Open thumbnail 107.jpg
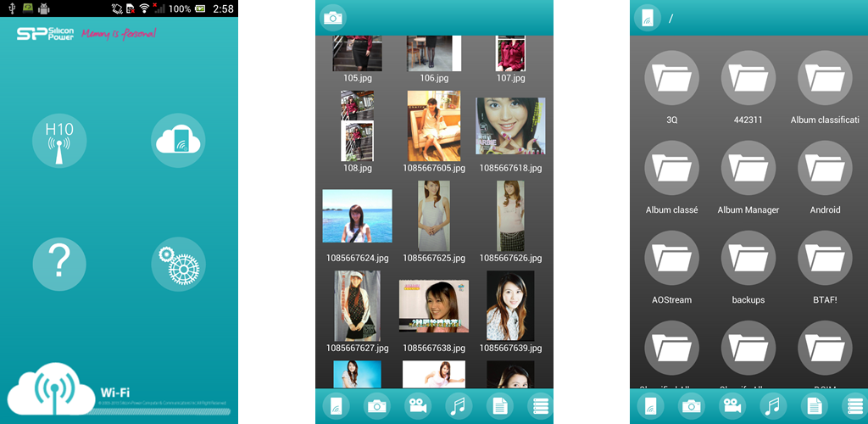This screenshot has height=424, width=868. 510,53
